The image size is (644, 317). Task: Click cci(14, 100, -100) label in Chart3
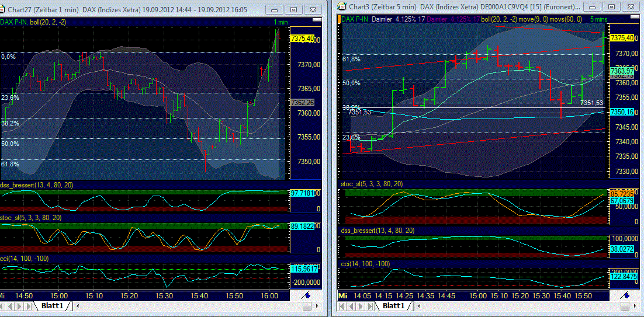pos(365,264)
